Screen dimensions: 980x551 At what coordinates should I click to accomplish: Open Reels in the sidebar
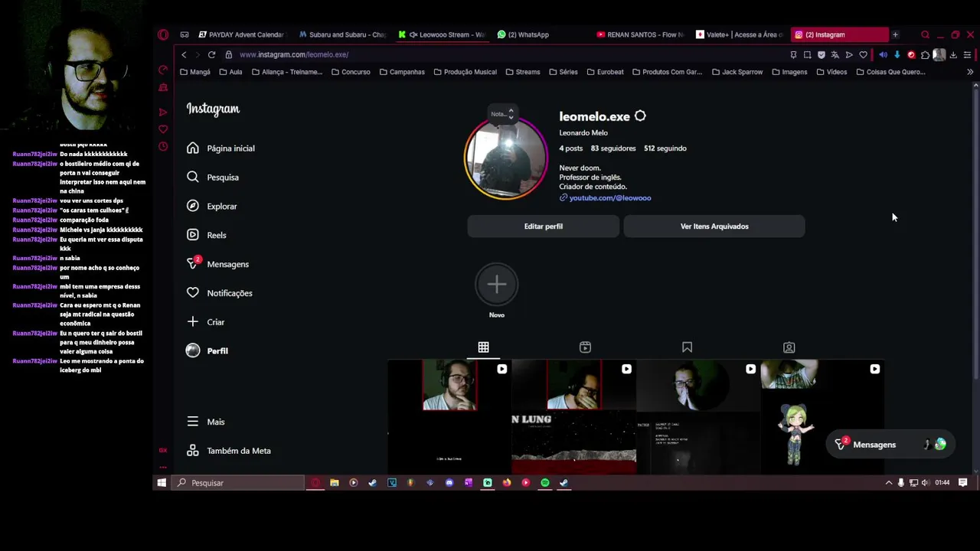pos(206,235)
